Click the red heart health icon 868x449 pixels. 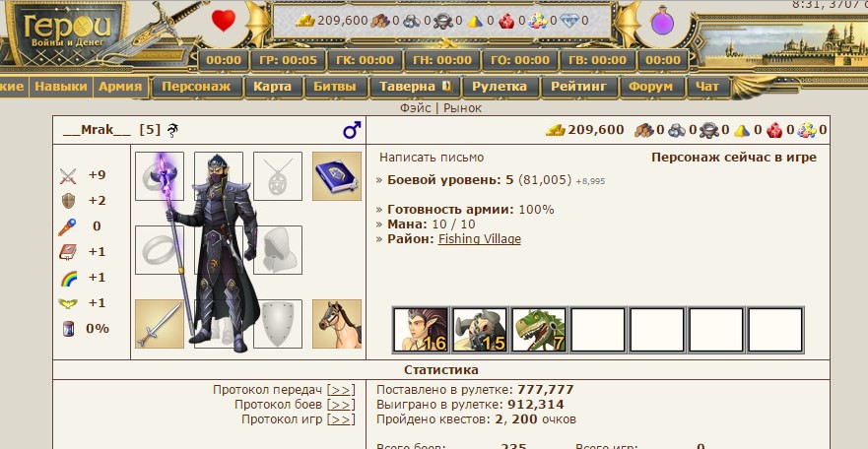click(223, 21)
